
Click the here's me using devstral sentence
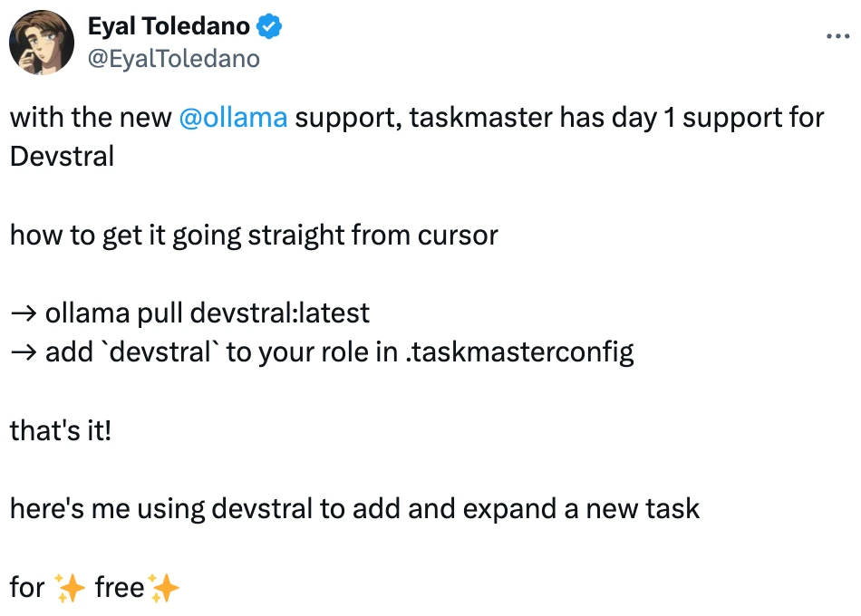[x=354, y=508]
